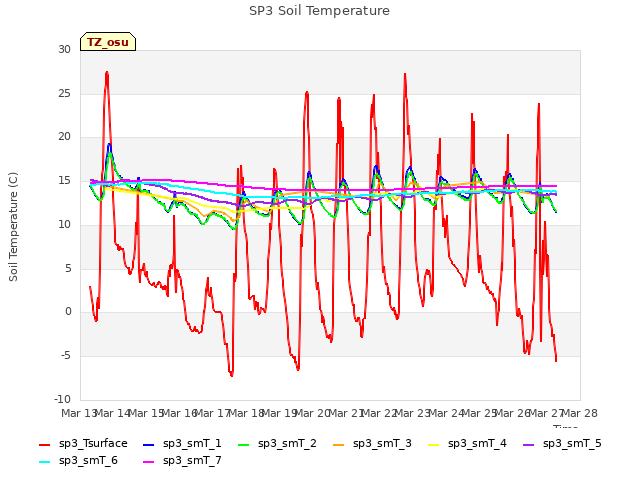Click the magenta sp3_smT_7 legend swatch

click(149, 462)
